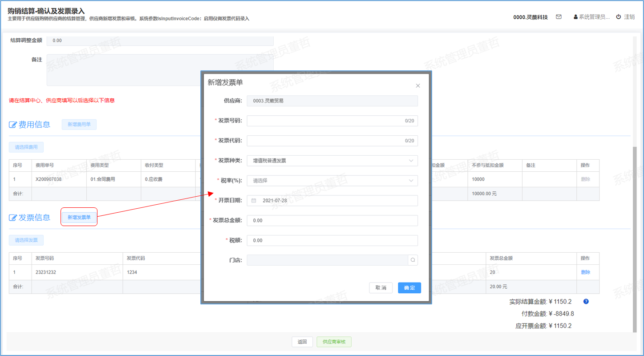Image resolution: width=644 pixels, height=356 pixels.
Task: Click fee type cell 01.合同费用
Action: pos(114,179)
